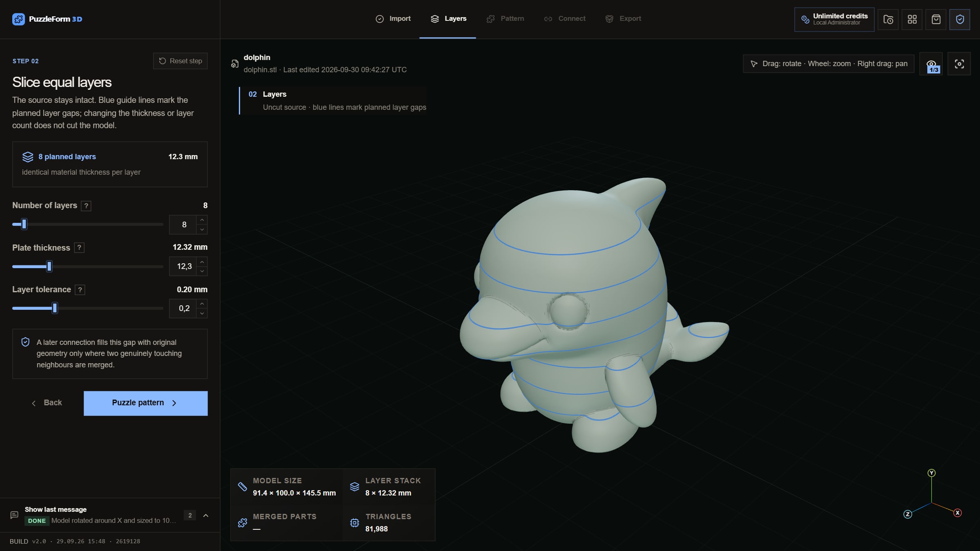Click the message bubble icon
This screenshot has height=551, width=980.
tap(14, 515)
